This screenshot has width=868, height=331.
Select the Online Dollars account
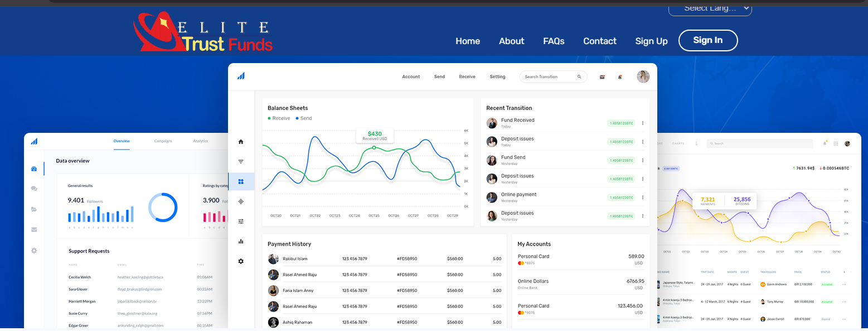tap(581, 284)
